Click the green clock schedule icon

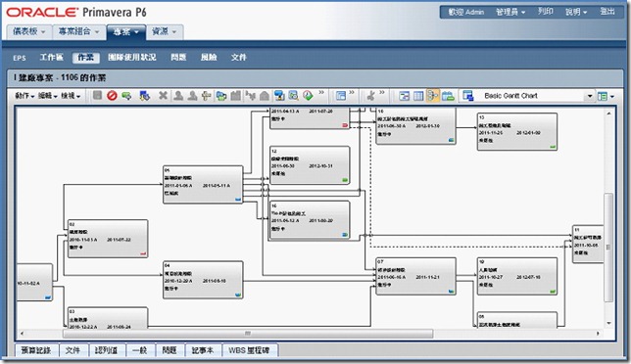309,96
